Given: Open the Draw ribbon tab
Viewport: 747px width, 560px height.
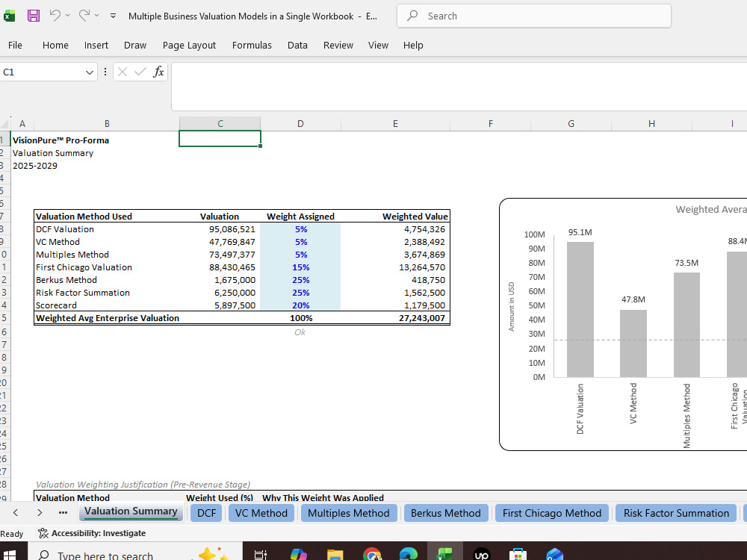Looking at the screenshot, I should coord(135,46).
